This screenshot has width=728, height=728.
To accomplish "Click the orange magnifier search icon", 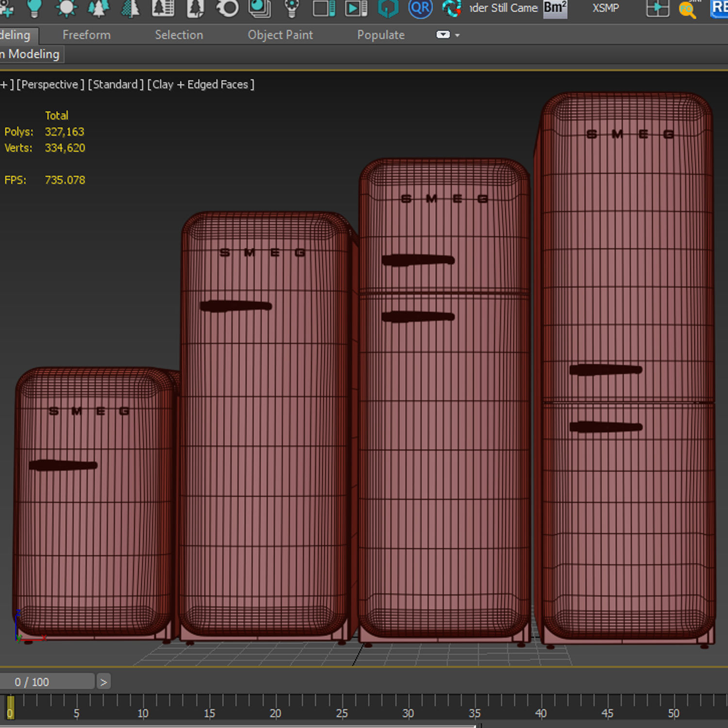I will tap(687, 9).
